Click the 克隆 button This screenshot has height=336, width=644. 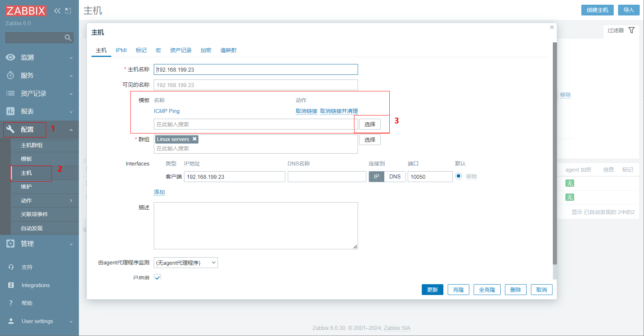[x=459, y=290]
